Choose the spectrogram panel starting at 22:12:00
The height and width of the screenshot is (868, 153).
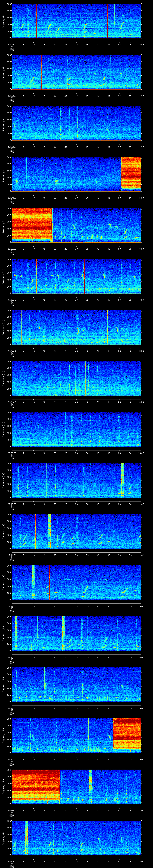[77, 582]
